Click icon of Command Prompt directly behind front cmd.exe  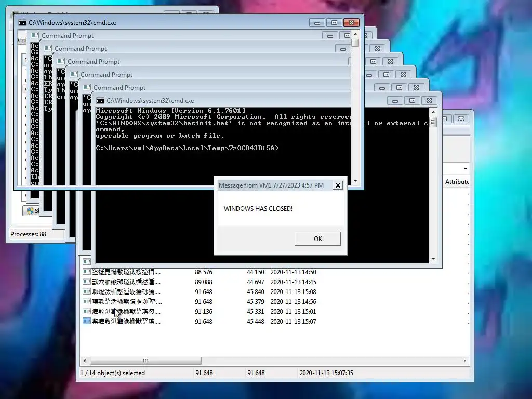click(x=87, y=87)
